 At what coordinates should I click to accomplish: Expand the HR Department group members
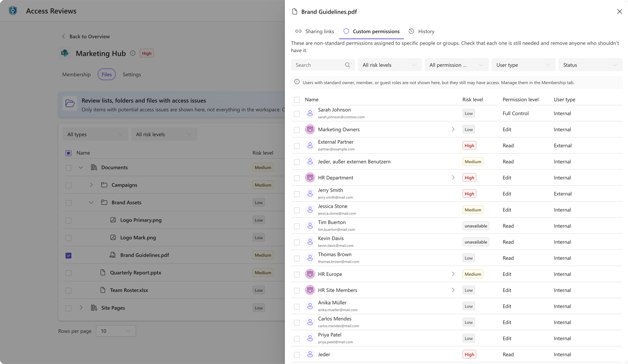(453, 178)
